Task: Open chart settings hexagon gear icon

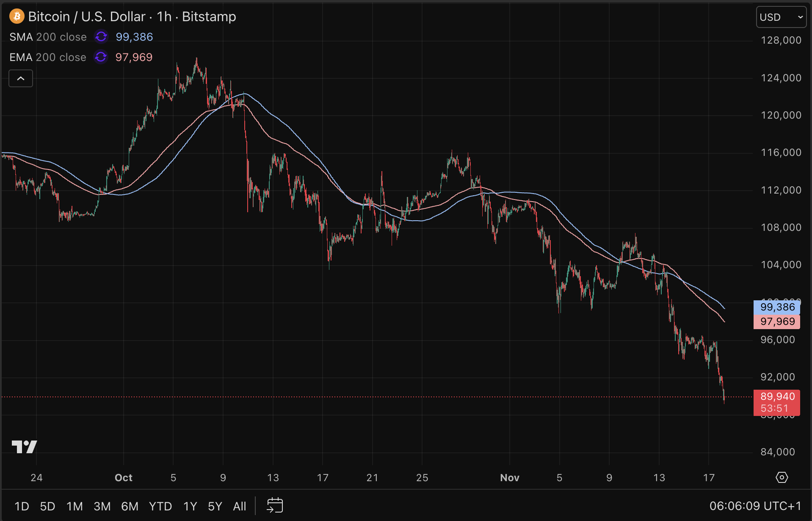Action: tap(782, 477)
